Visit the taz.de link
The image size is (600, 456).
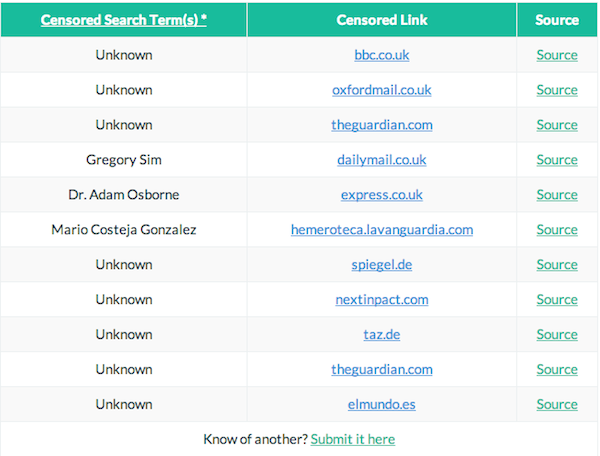[382, 335]
